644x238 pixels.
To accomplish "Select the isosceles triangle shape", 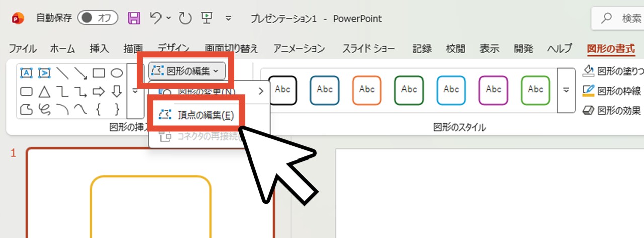I will click(x=44, y=91).
